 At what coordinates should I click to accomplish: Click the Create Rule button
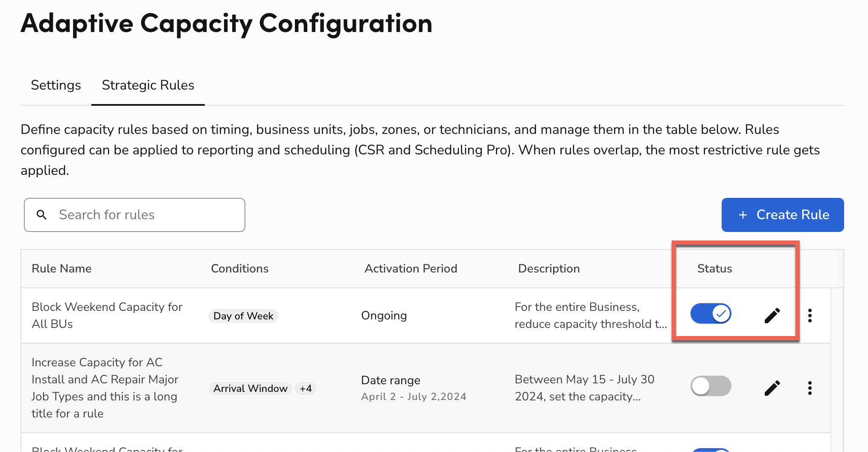(x=782, y=214)
